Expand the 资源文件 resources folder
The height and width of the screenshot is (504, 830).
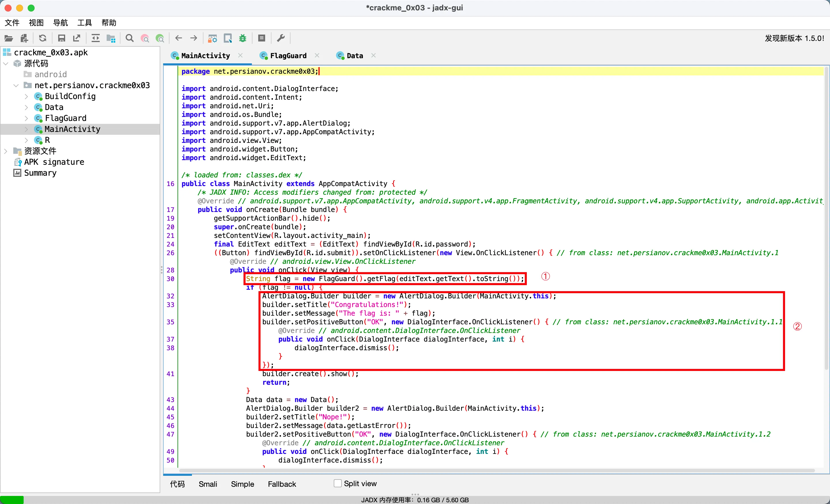6,151
